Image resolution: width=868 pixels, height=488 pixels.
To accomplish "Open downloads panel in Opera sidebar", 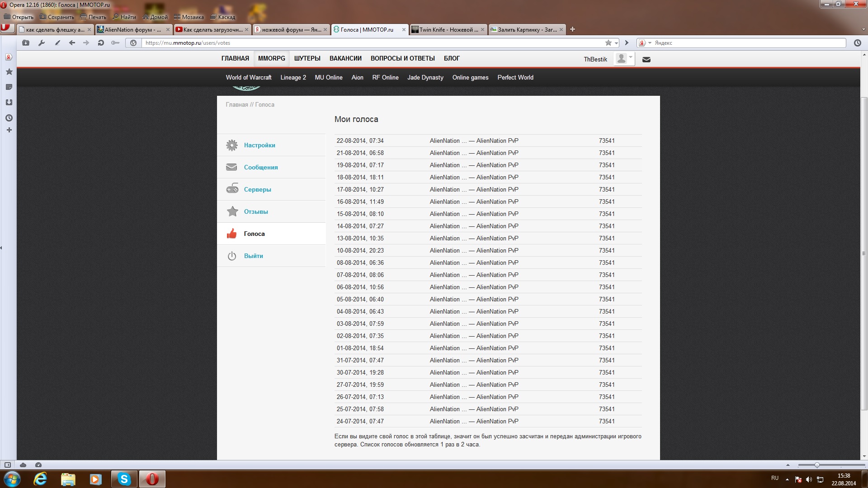I will pos(9,103).
